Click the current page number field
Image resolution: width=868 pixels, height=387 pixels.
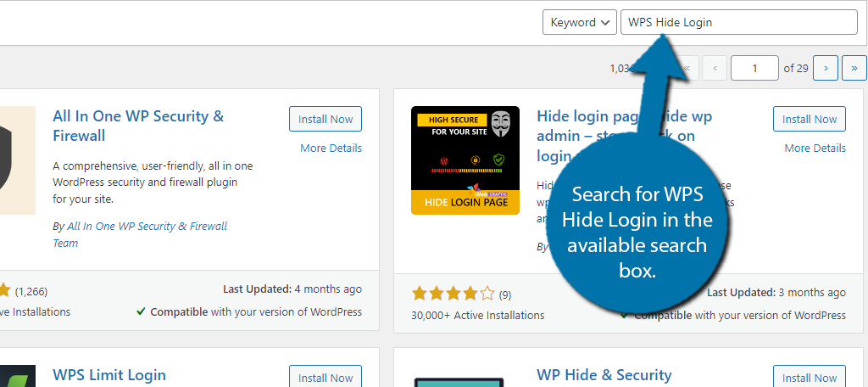point(754,69)
